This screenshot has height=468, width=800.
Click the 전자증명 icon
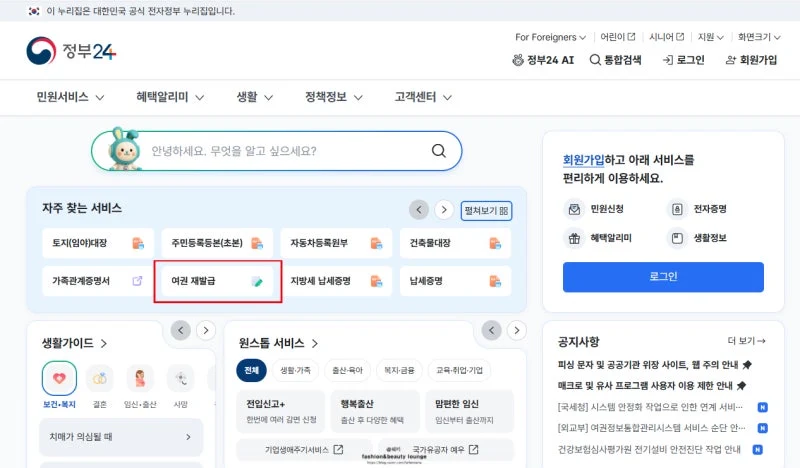677,209
